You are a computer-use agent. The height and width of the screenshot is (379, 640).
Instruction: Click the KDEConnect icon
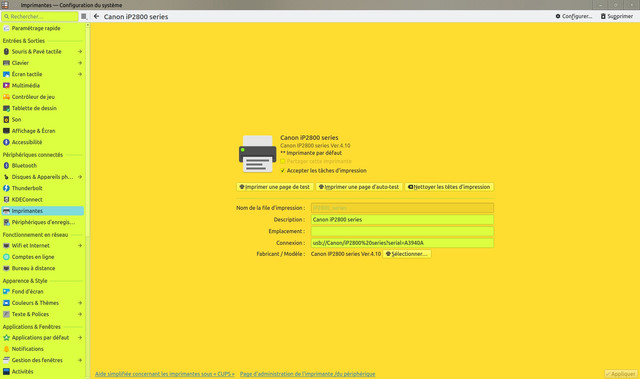tap(6, 199)
